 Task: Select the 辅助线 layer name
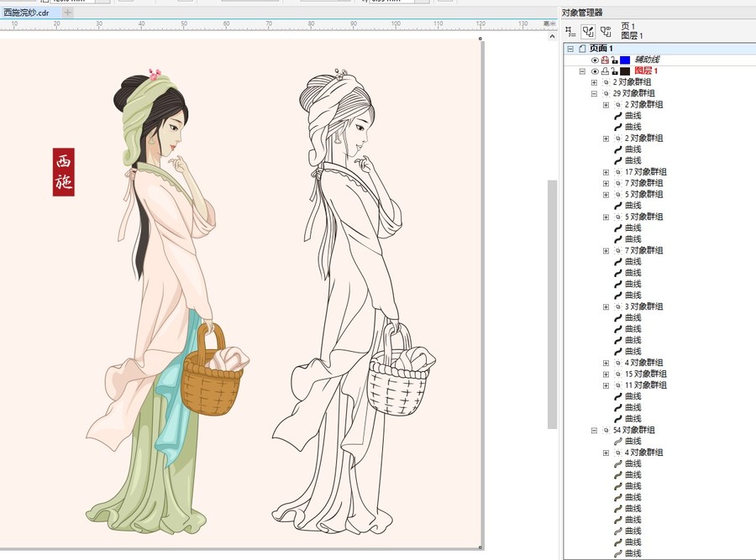pos(647,60)
